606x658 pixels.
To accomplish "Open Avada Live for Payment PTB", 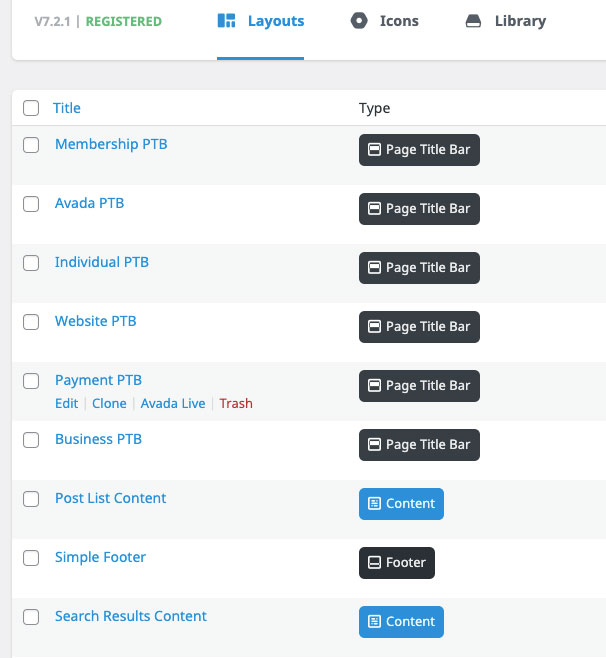I will coord(173,403).
